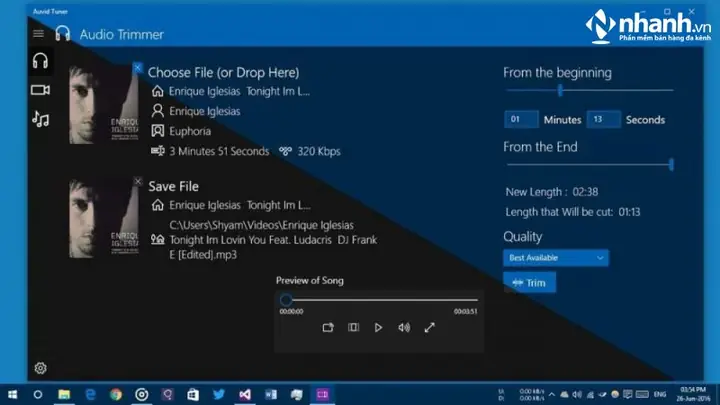Click the 320 Kbps bitrate text
Screen dimensions: 720x405
click(x=319, y=151)
